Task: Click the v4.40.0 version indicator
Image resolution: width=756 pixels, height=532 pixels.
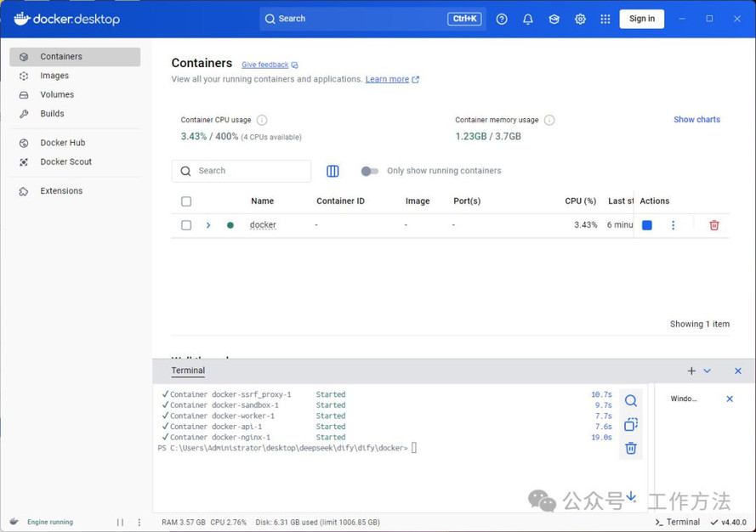Action: coord(729,523)
